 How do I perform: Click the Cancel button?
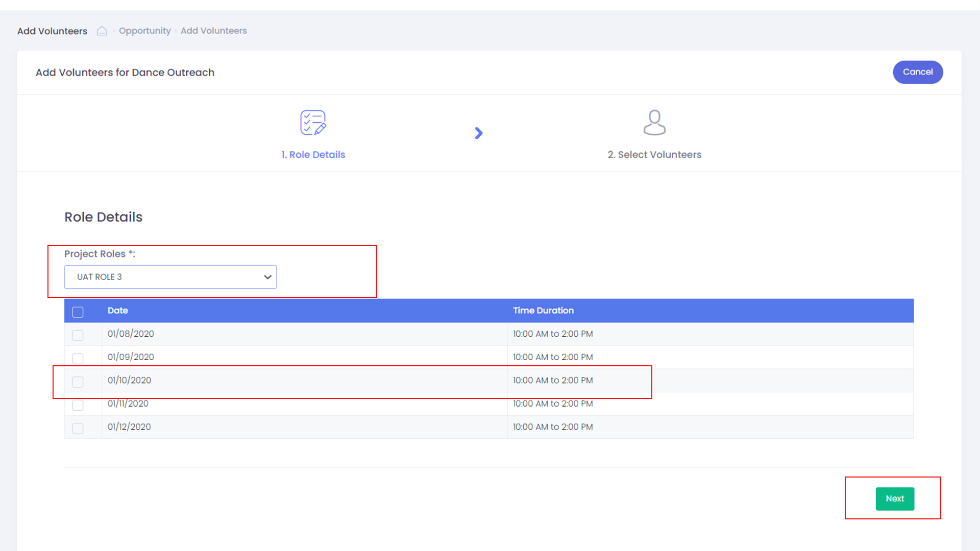coord(917,72)
